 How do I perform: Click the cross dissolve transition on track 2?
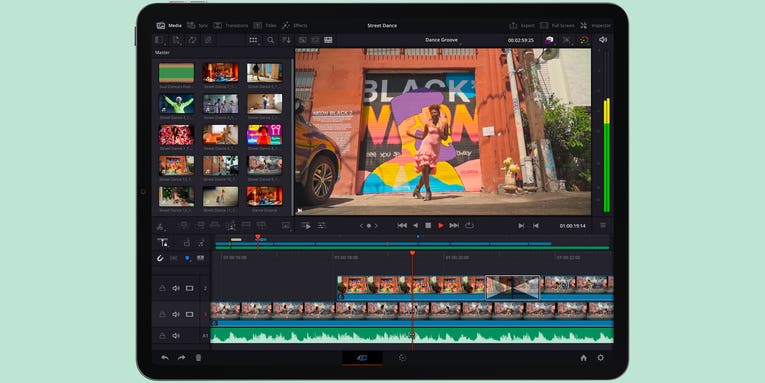pyautogui.click(x=512, y=287)
